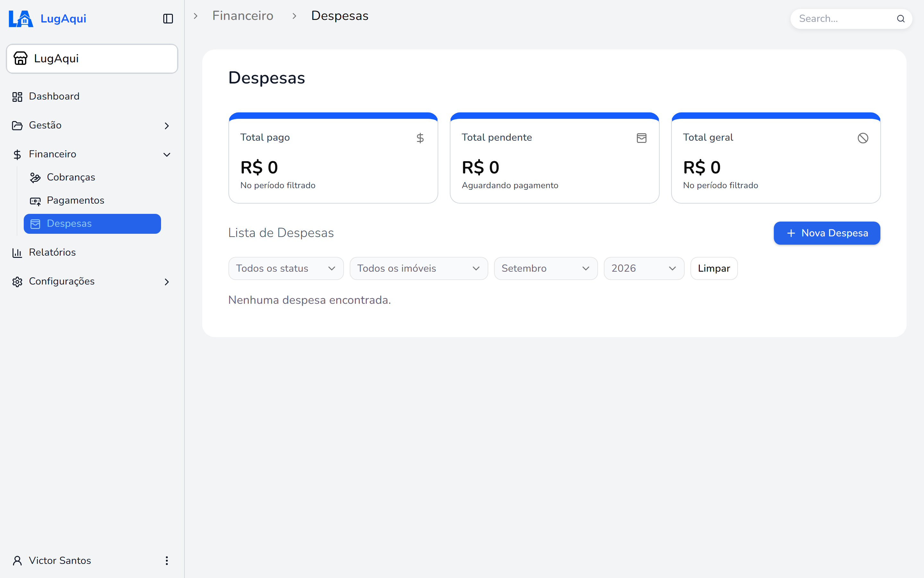The height and width of the screenshot is (578, 924).
Task: Click the Financeiro breadcrumb link
Action: [x=243, y=16]
